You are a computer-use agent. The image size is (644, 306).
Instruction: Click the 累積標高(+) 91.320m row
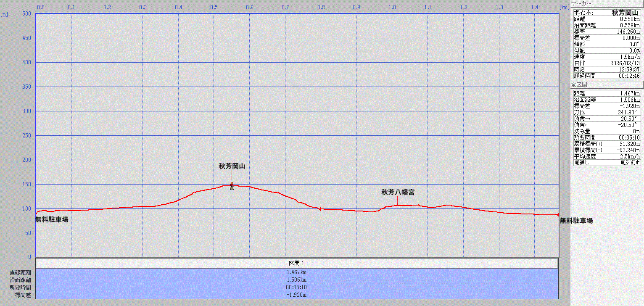tap(607, 144)
